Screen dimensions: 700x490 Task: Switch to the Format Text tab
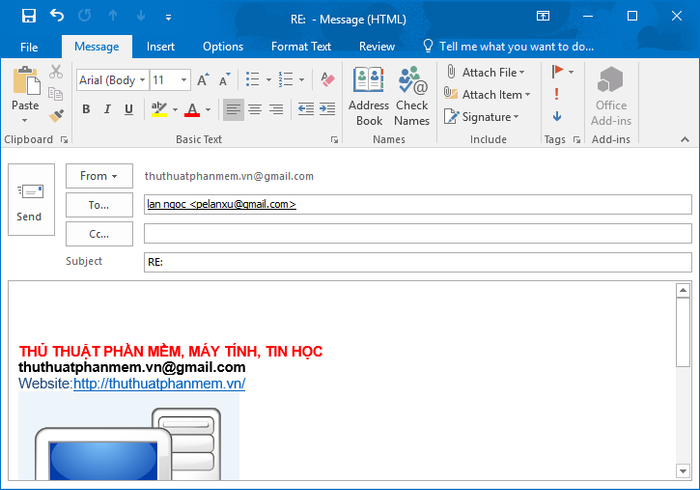click(301, 47)
